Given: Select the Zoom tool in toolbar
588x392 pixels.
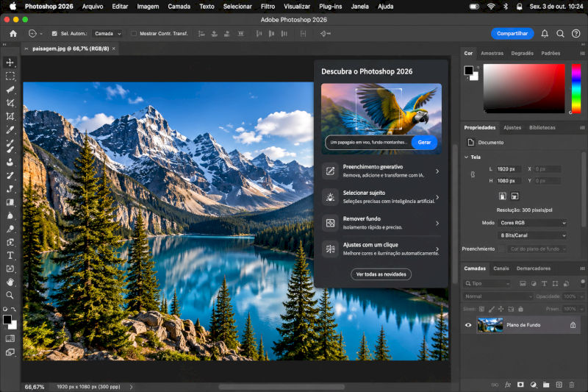Looking at the screenshot, I should pos(10,295).
